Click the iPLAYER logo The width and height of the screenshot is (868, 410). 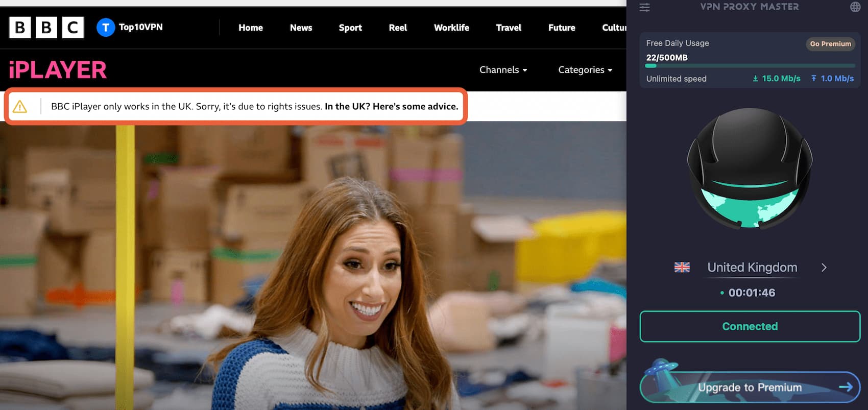tap(58, 70)
